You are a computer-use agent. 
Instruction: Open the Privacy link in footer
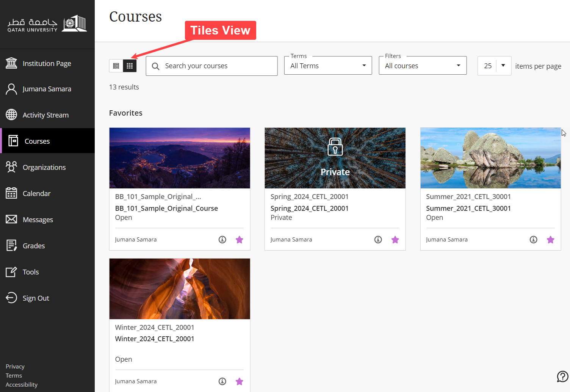click(15, 367)
